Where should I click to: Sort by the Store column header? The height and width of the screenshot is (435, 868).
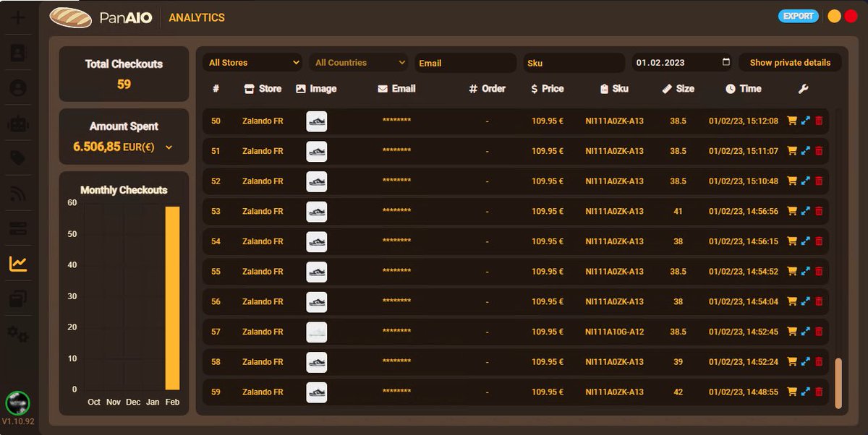click(x=263, y=89)
